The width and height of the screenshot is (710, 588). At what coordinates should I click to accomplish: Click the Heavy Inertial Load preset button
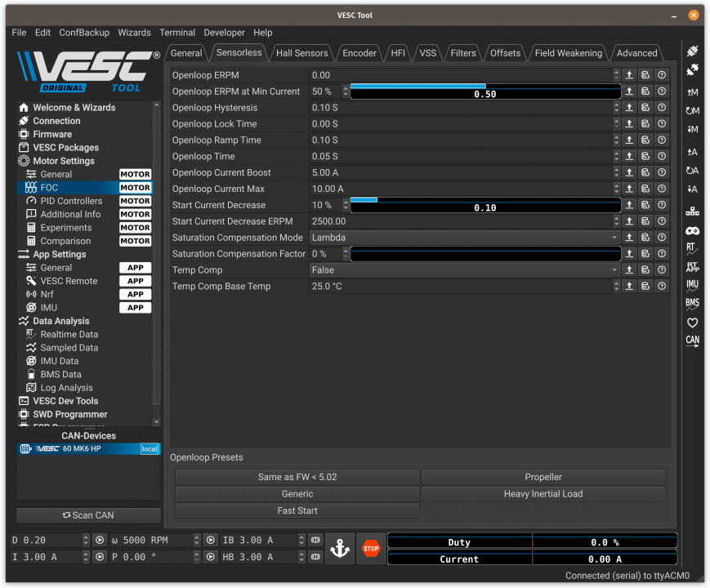point(543,494)
